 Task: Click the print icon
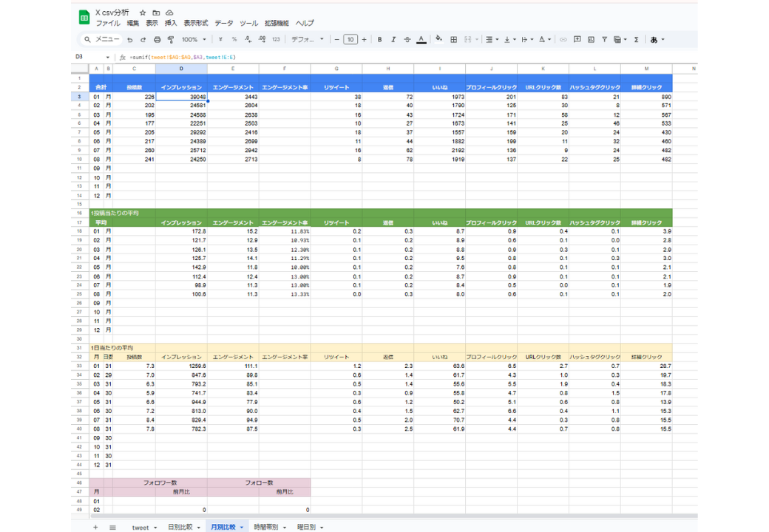click(157, 40)
